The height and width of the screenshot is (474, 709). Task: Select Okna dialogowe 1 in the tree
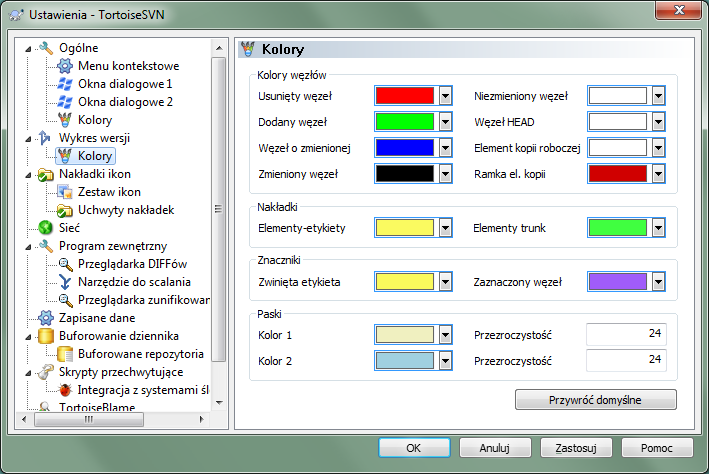tap(125, 84)
